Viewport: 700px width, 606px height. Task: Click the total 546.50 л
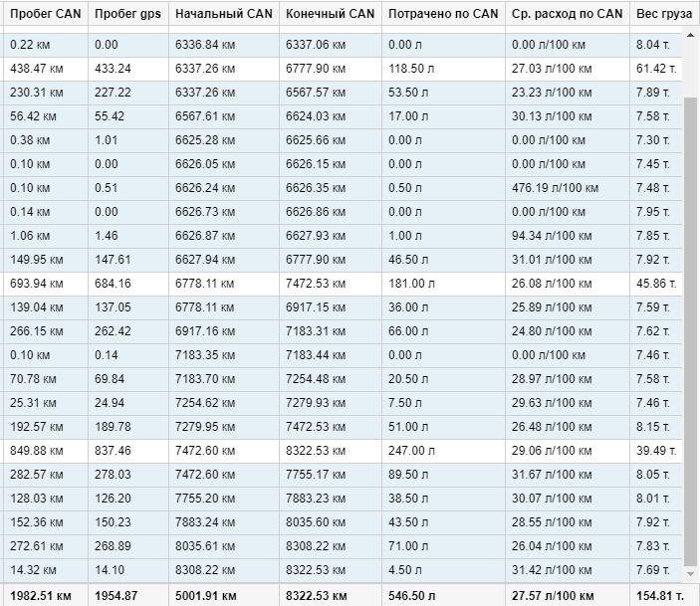click(411, 596)
